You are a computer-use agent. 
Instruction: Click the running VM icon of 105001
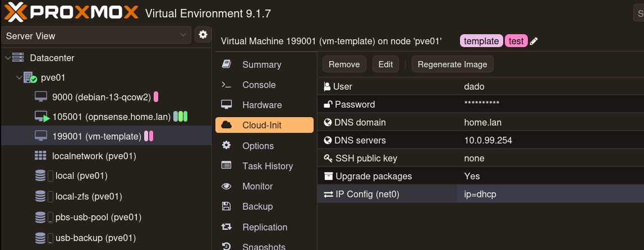(x=42, y=117)
